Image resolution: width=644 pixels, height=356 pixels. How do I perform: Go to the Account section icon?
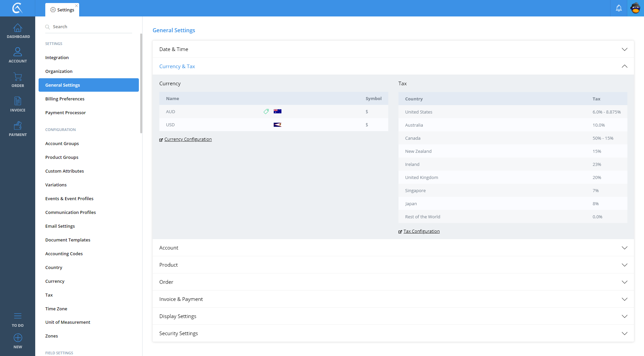tap(18, 52)
